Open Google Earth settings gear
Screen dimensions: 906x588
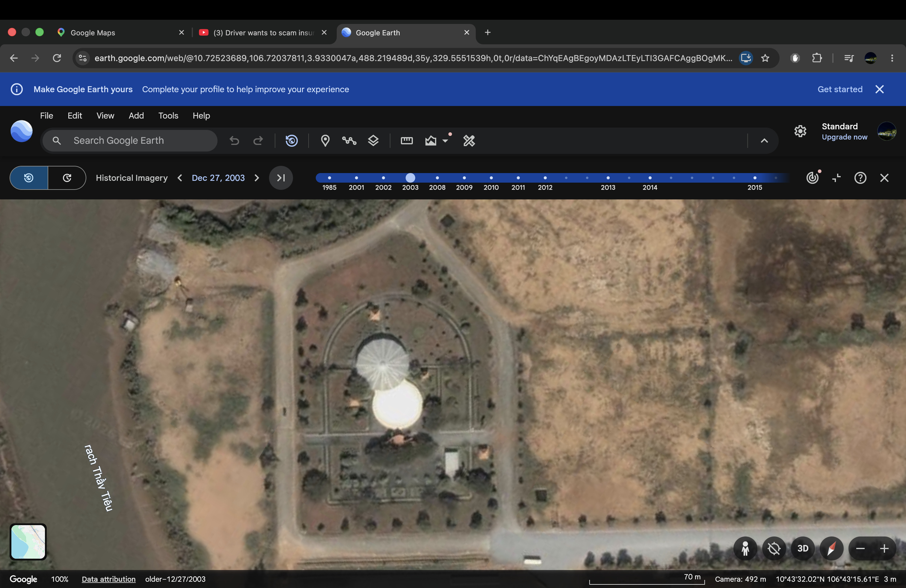point(800,131)
